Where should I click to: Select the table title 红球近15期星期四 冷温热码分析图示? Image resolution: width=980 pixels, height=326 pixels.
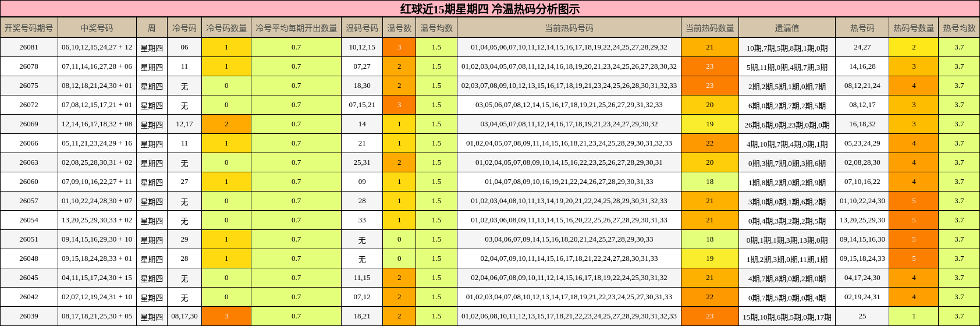490,9
